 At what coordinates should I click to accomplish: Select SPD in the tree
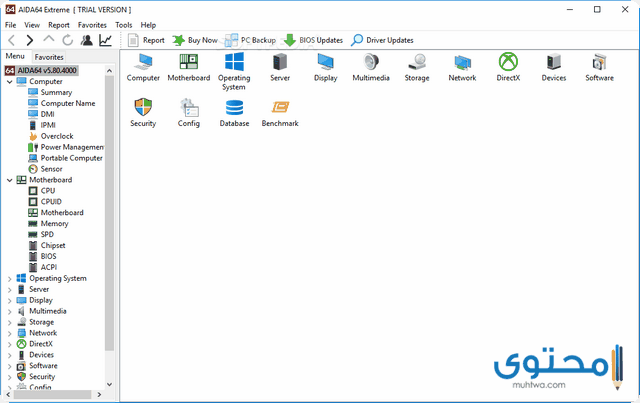(41, 234)
